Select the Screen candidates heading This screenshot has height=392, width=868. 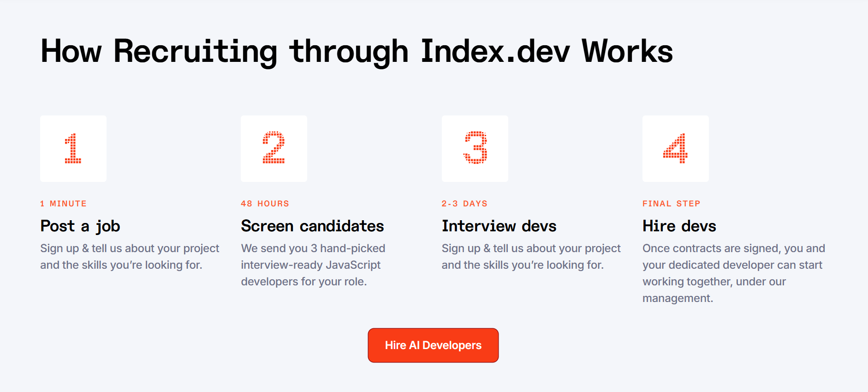pos(312,226)
